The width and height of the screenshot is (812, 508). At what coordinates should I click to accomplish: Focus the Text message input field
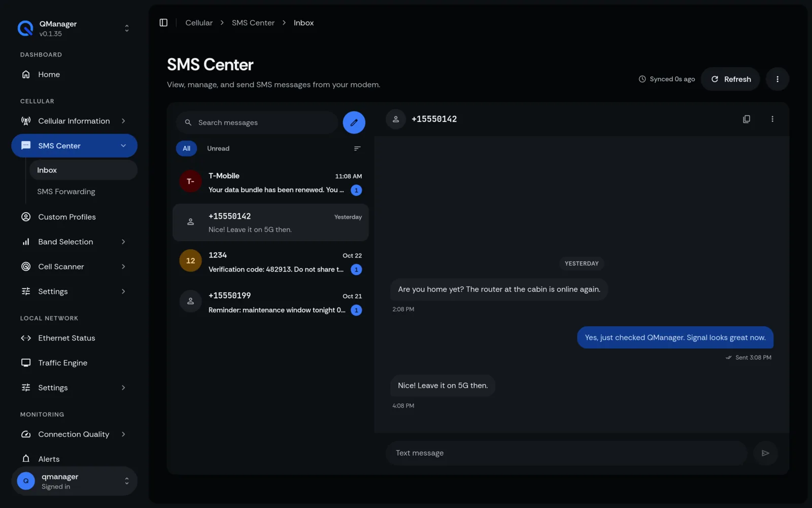(566, 453)
